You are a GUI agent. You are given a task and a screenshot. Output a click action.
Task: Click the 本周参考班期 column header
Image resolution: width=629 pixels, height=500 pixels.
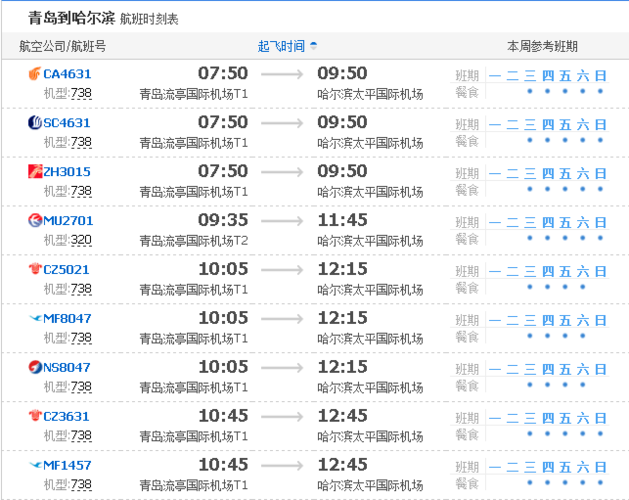[x=542, y=47]
